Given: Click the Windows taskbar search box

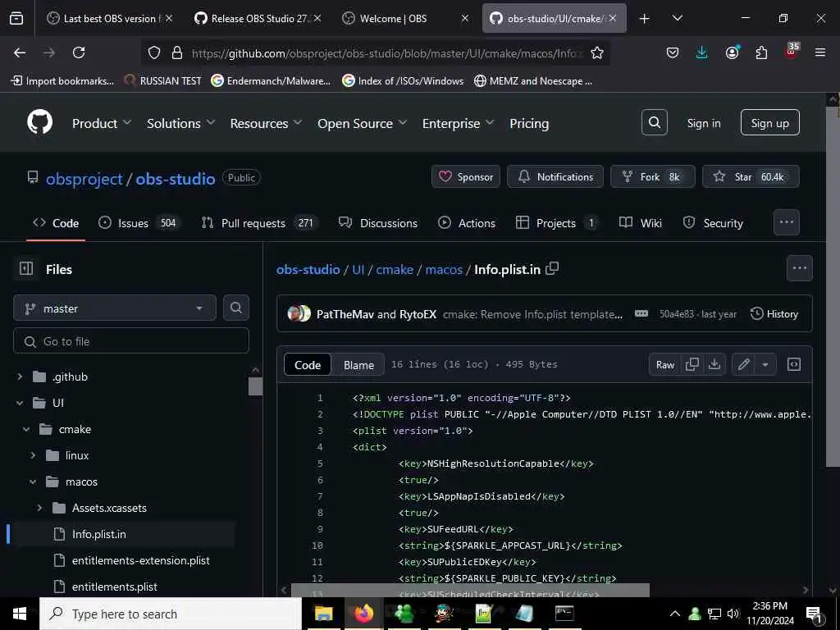Looking at the screenshot, I should [x=171, y=614].
